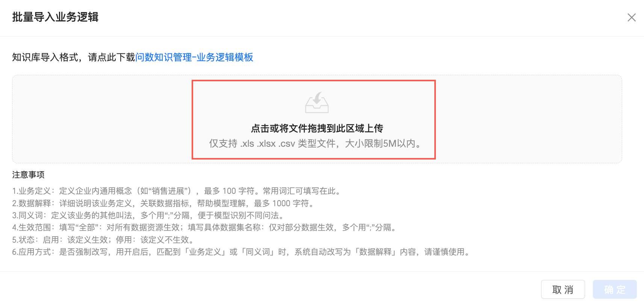644x307 pixels.
Task: Click empty dashed upload zone left of red box
Action: tap(102, 119)
